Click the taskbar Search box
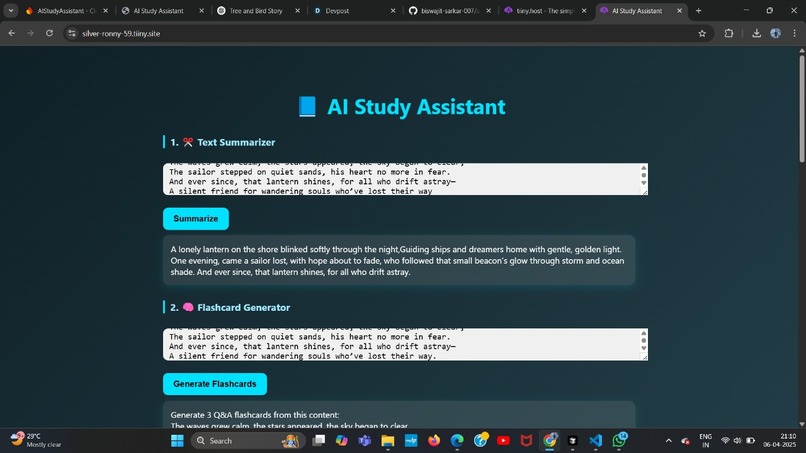 click(248, 441)
